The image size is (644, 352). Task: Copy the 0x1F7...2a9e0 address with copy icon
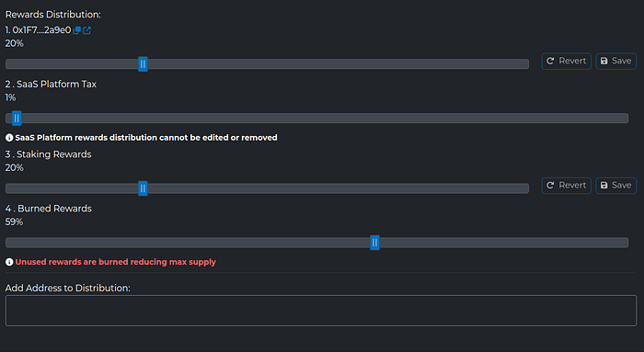[x=76, y=30]
